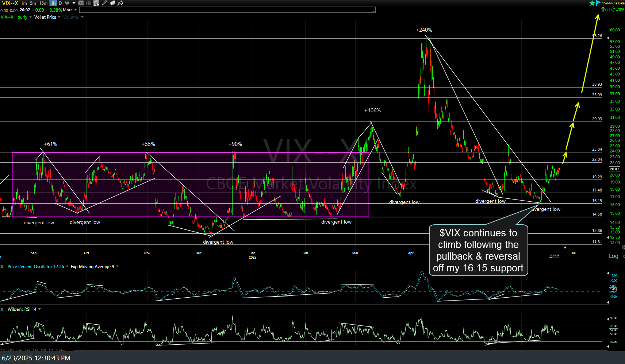Close the Price Percent Oscillator pane
The width and height of the screenshot is (625, 364).
[2, 267]
